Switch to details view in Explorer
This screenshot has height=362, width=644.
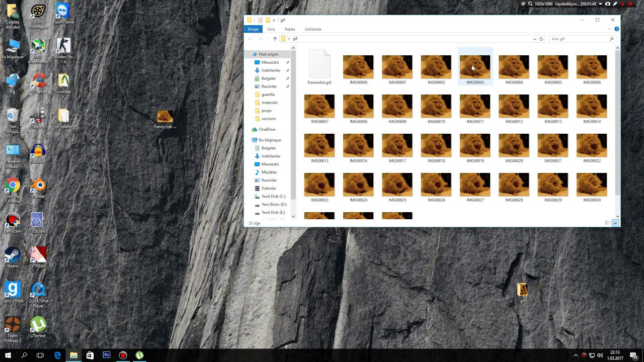[608, 223]
